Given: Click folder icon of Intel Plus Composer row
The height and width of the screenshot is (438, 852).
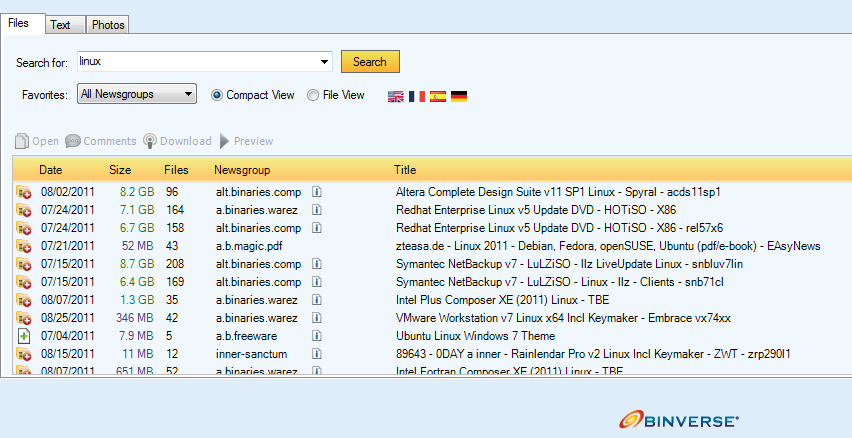Looking at the screenshot, I should [x=23, y=300].
